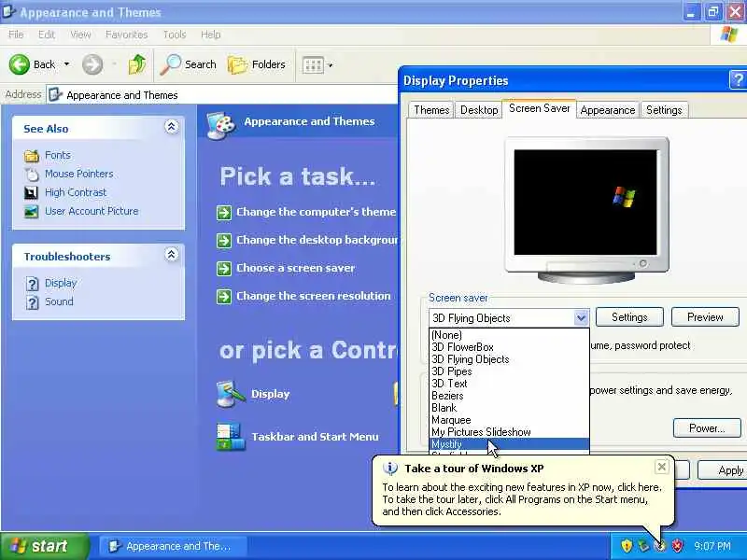Open the Views toolbar icon

click(x=313, y=64)
